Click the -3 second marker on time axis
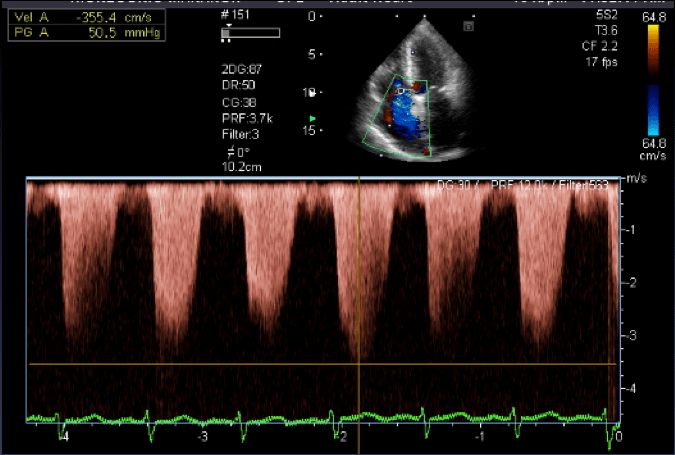The height and width of the screenshot is (455, 675). pyautogui.click(x=202, y=437)
